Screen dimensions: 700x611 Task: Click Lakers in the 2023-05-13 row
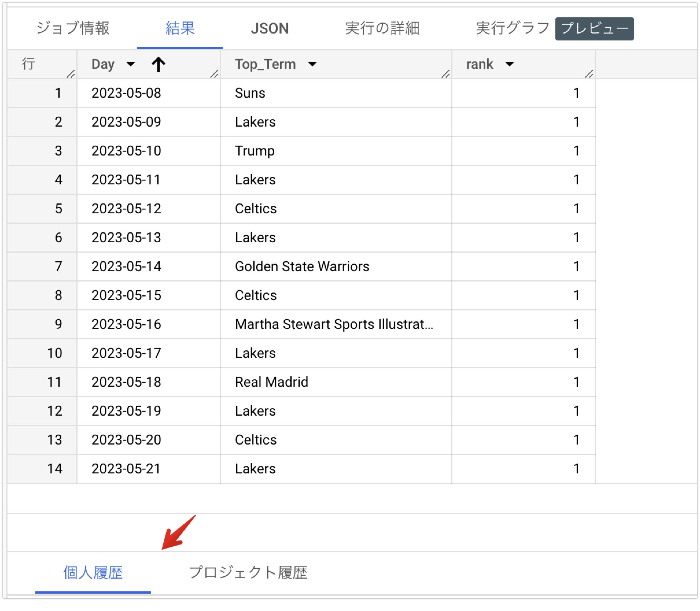pos(336,238)
